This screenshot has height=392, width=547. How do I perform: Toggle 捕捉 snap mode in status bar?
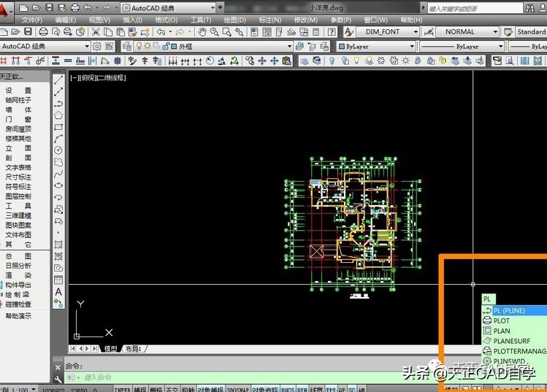pos(140,389)
